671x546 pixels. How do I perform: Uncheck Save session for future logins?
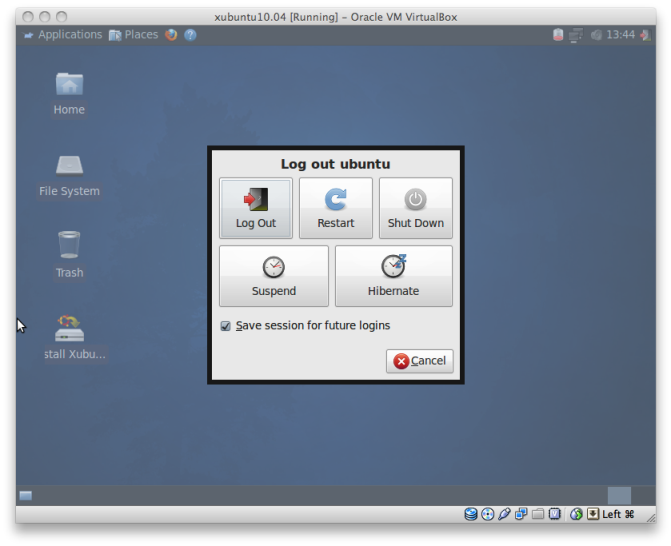[226, 326]
